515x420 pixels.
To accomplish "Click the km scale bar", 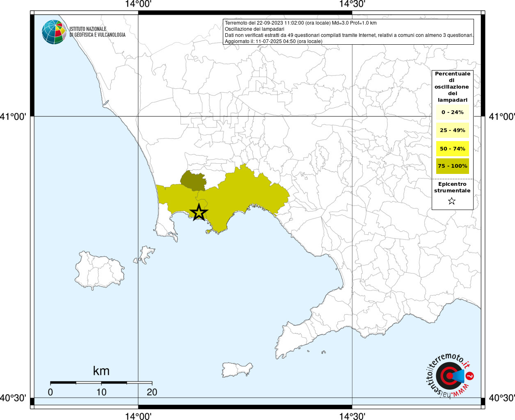I will (x=101, y=383).
